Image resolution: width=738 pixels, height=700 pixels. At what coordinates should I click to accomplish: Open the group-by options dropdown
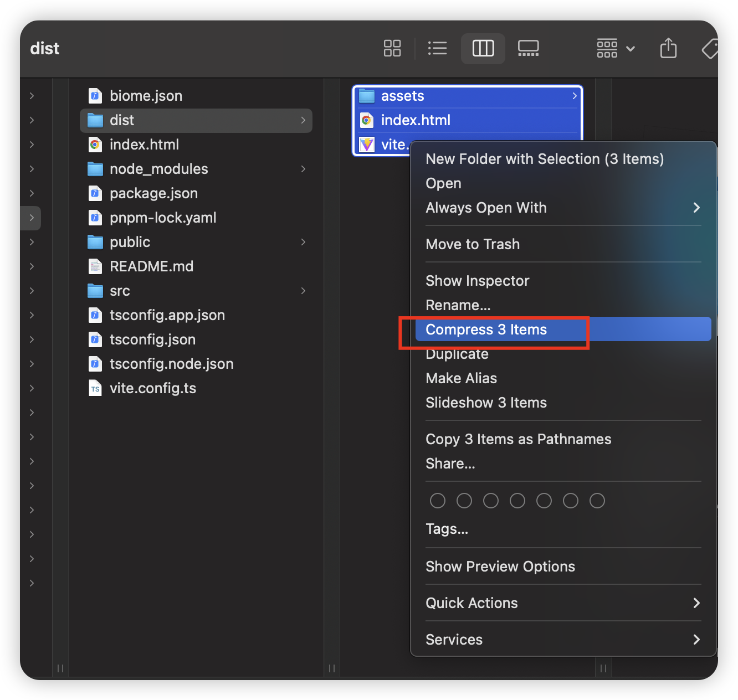point(615,48)
